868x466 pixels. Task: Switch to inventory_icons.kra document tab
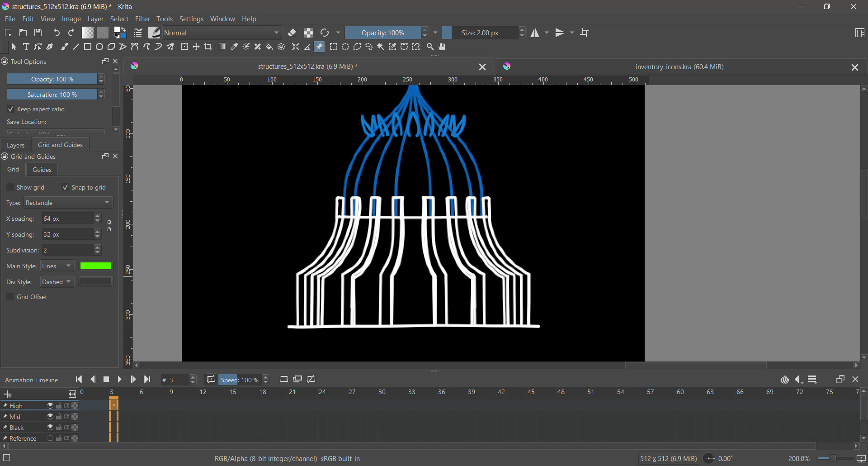(679, 67)
